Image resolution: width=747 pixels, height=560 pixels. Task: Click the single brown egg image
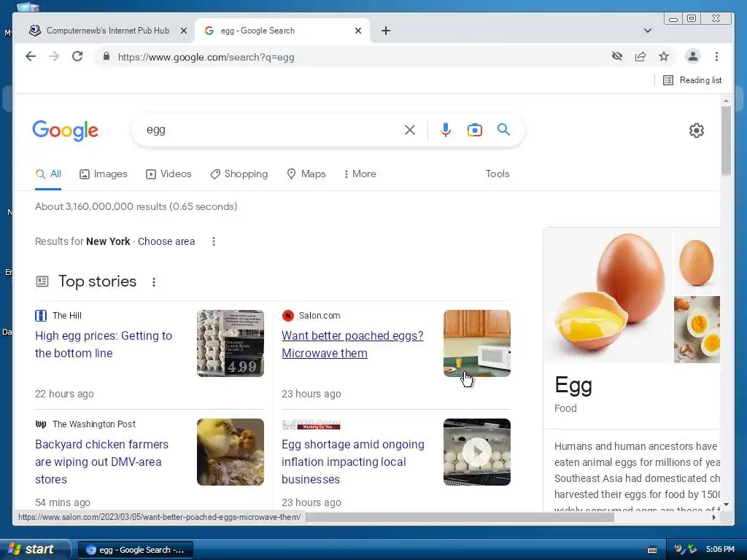pyautogui.click(x=697, y=262)
